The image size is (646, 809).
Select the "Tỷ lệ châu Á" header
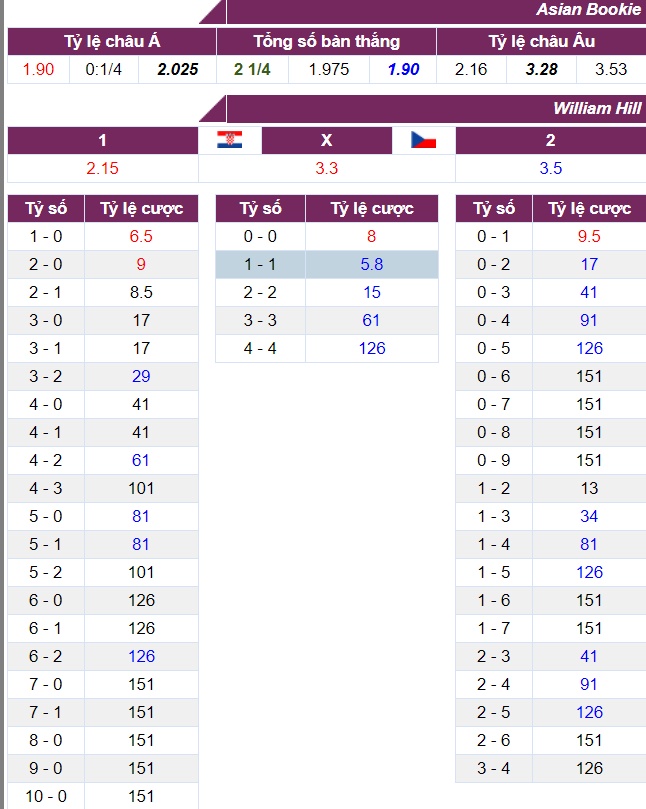112,41
